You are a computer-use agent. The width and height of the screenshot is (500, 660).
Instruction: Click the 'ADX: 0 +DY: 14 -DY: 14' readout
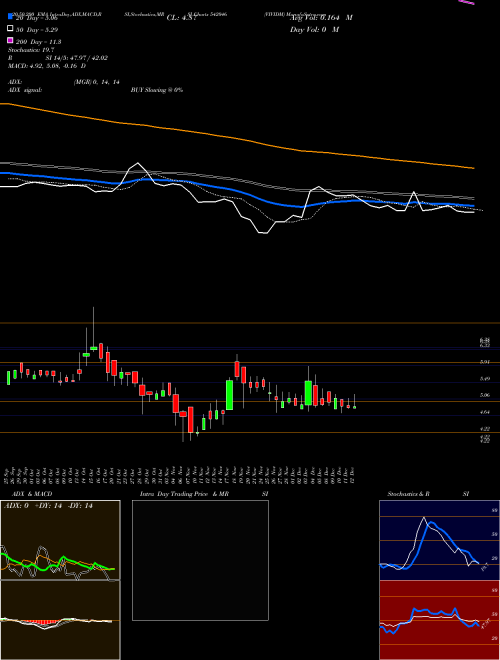pos(48,506)
